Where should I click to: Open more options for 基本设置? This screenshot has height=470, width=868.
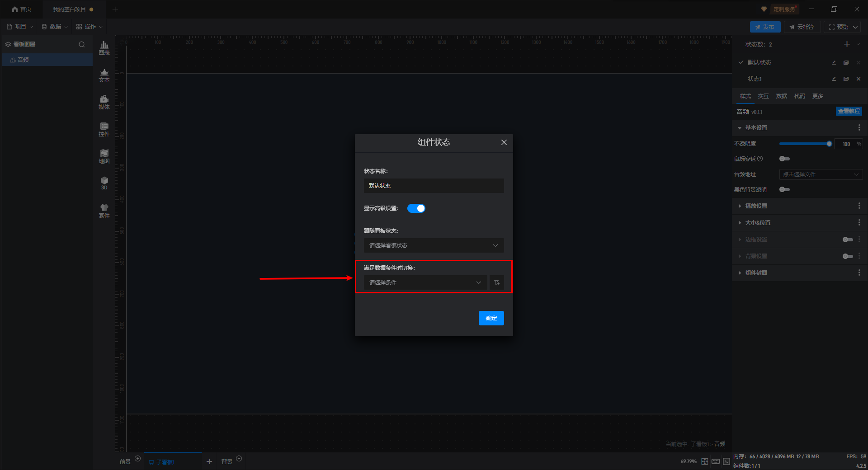pyautogui.click(x=859, y=128)
